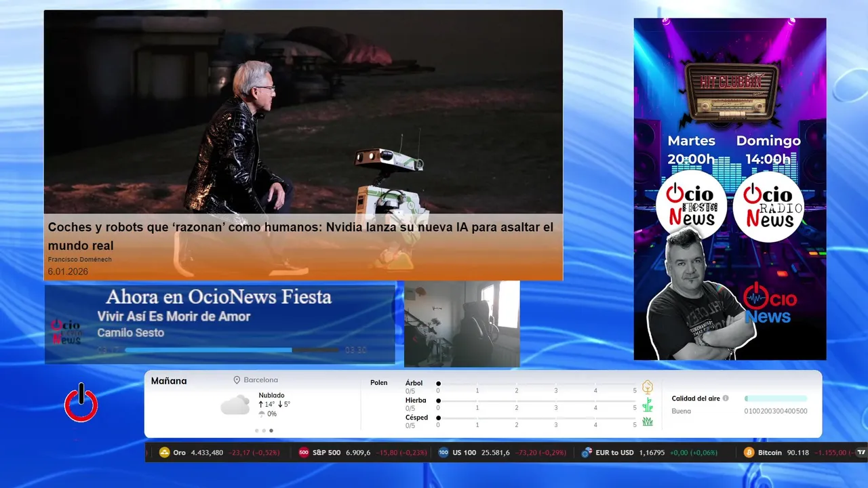Click the S&P 500 value 6.909,6

(358, 453)
